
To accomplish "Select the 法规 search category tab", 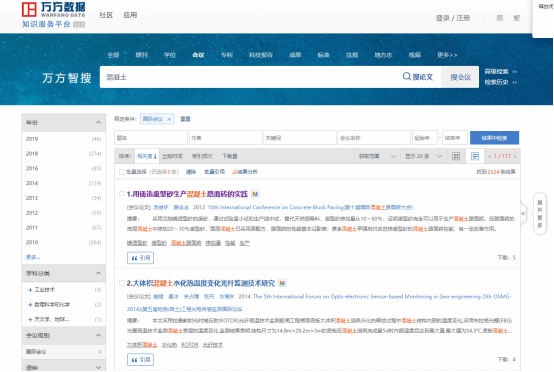I will [352, 55].
